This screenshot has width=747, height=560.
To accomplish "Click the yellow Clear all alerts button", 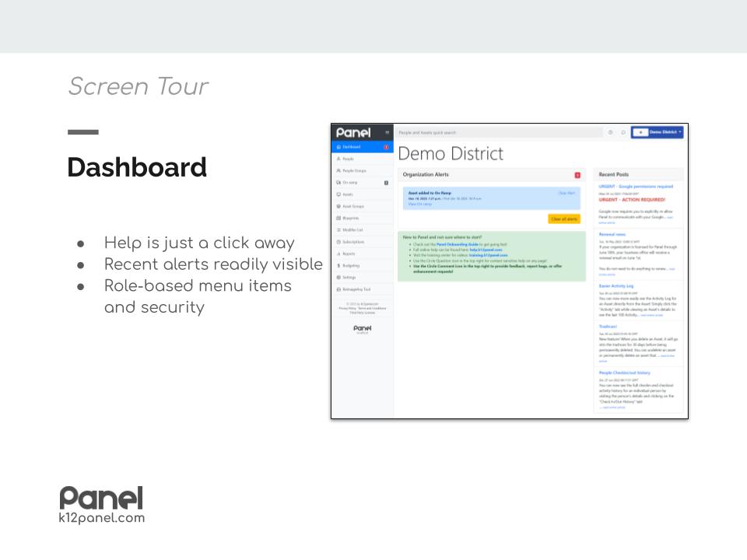I will click(x=563, y=219).
